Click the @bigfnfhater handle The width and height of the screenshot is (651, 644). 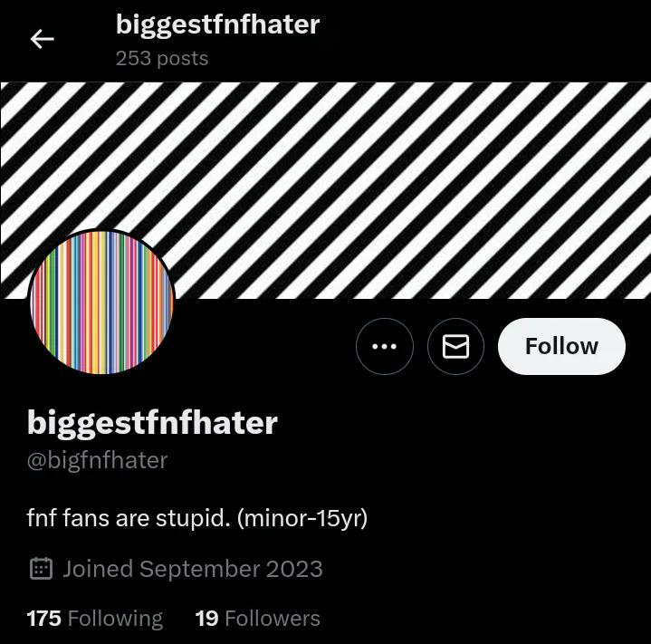98,460
